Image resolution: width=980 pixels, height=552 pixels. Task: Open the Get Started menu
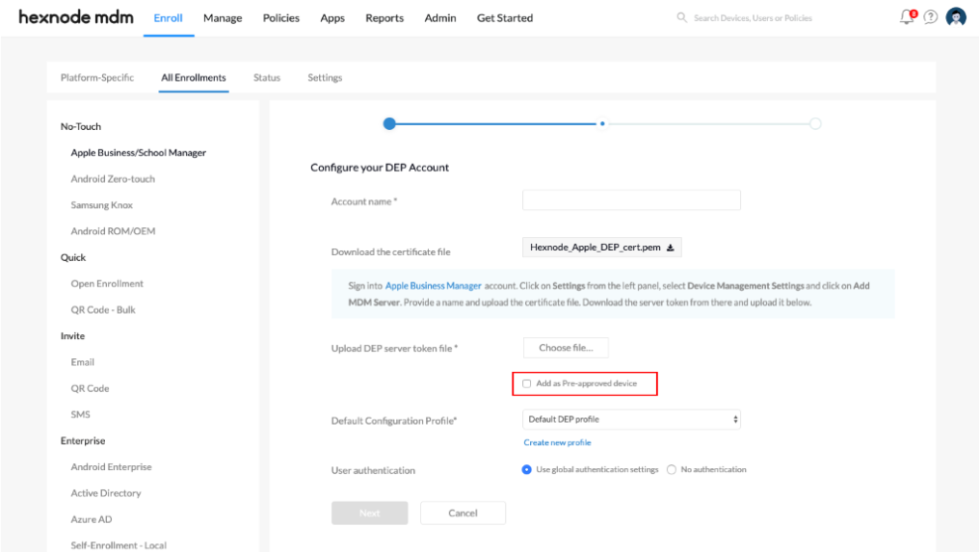coord(505,18)
